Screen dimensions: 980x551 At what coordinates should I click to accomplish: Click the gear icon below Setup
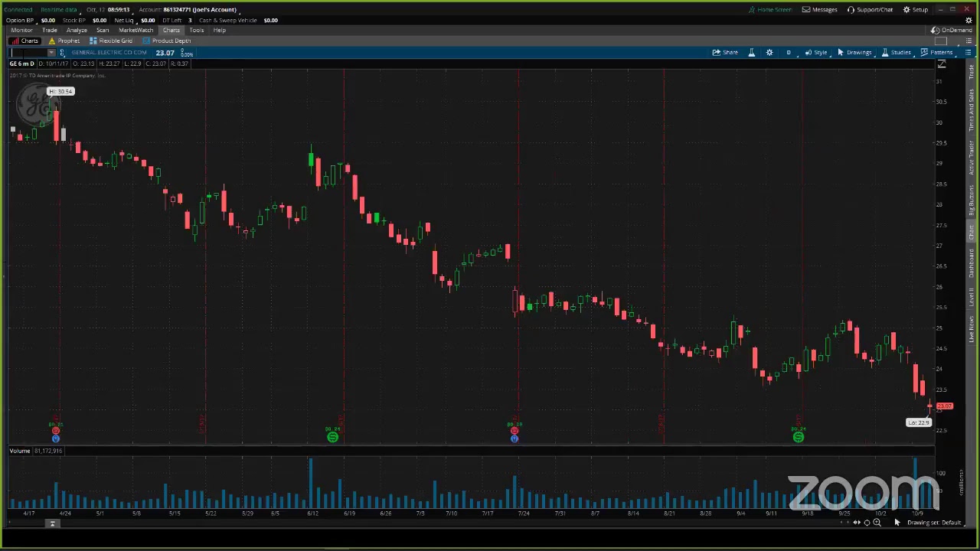point(969,20)
